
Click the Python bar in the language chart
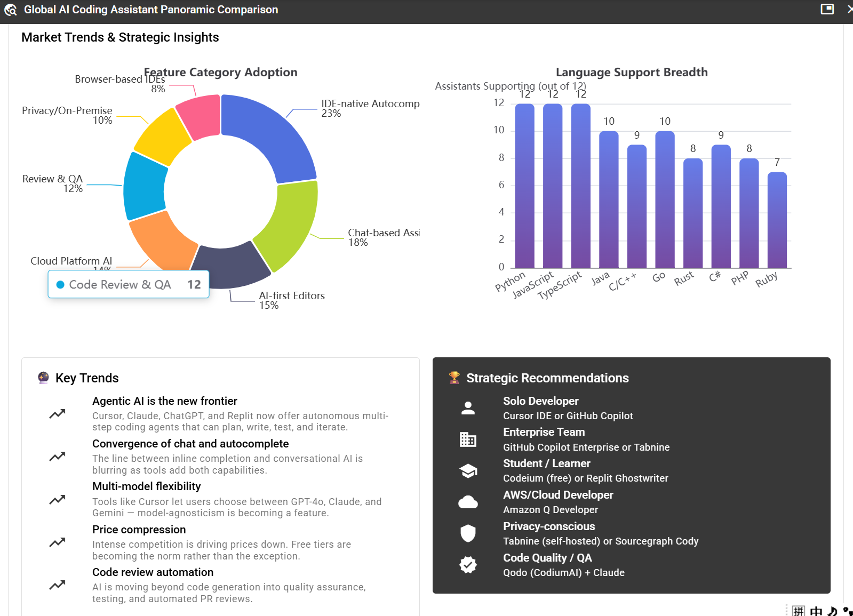pos(524,186)
